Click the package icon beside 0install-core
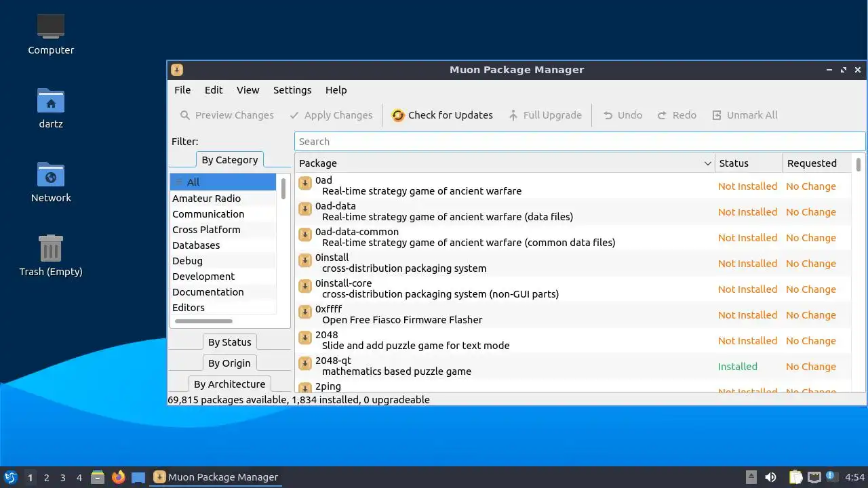The height and width of the screenshot is (488, 868). (305, 286)
